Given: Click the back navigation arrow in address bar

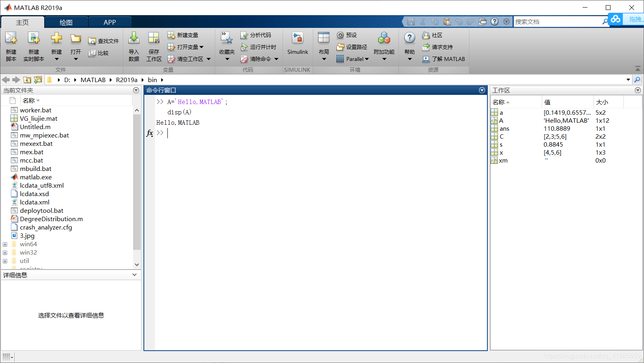Looking at the screenshot, I should (6, 80).
